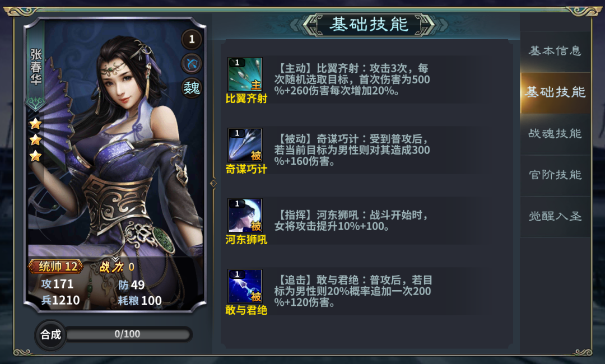605x364 pixels.
Task: Click the 合成 synthesis button
Action: (51, 334)
